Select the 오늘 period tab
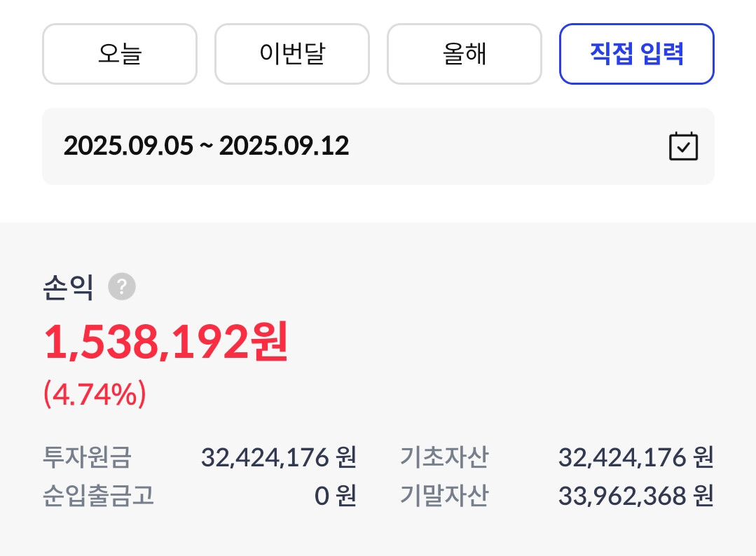 pyautogui.click(x=120, y=55)
